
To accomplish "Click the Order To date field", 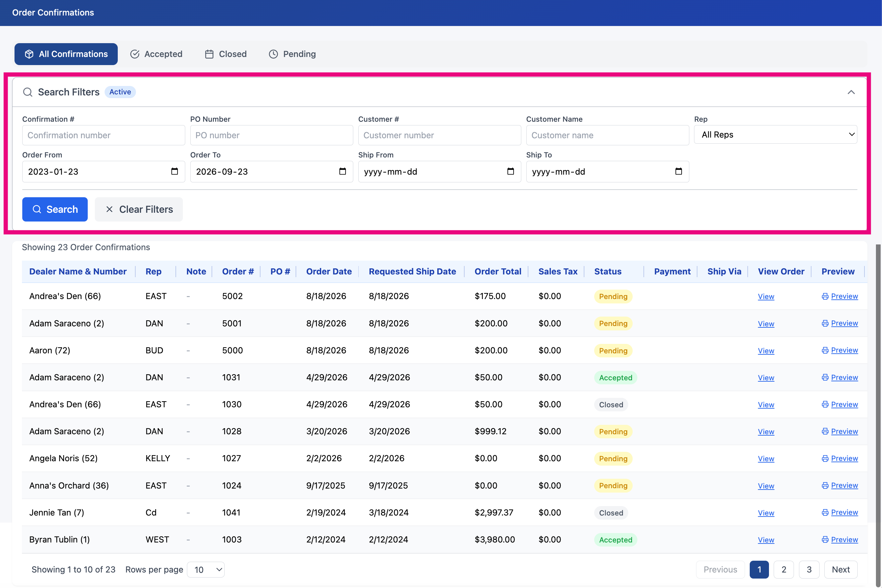I will point(271,172).
